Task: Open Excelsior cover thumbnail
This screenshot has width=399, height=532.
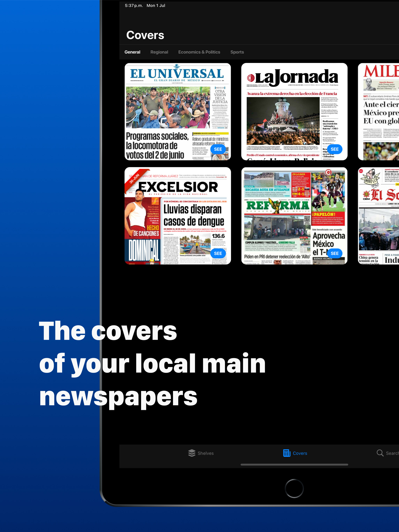Action: [178, 216]
